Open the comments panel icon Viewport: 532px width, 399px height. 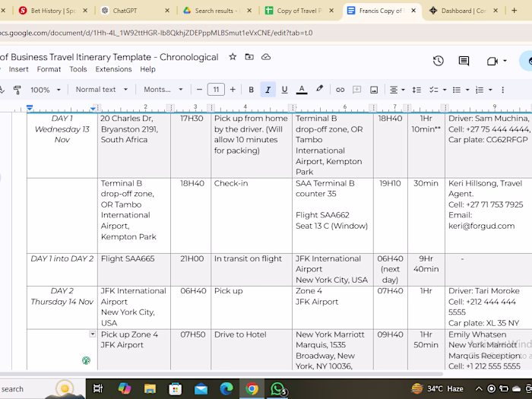tap(464, 61)
